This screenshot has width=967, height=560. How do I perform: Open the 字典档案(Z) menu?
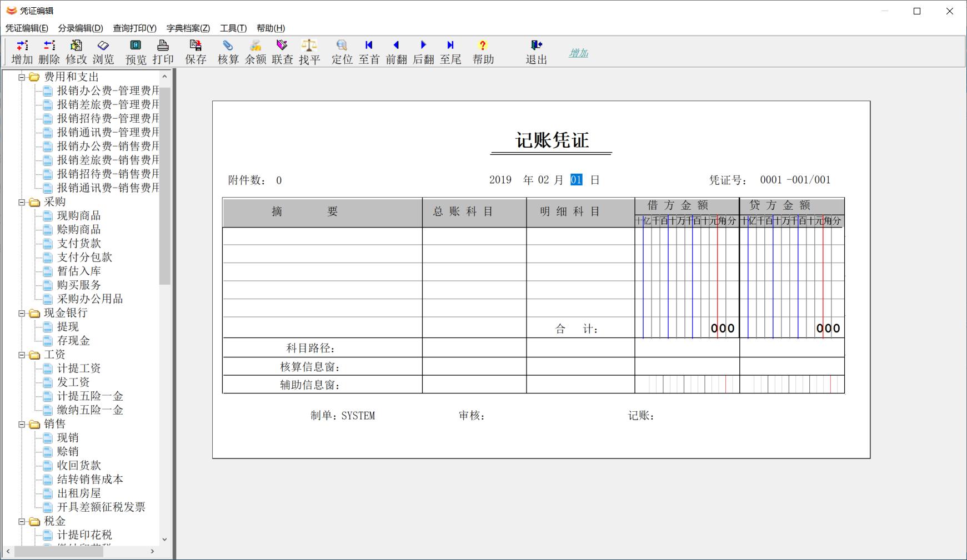[x=188, y=28]
